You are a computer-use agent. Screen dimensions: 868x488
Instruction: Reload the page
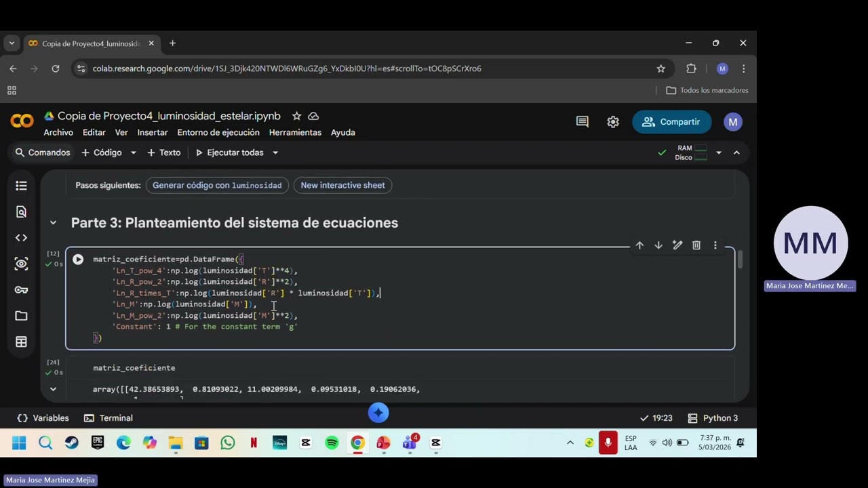click(x=56, y=68)
